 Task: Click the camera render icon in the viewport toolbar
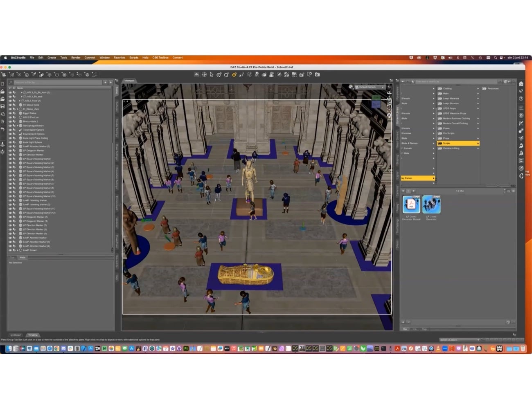coord(318,74)
